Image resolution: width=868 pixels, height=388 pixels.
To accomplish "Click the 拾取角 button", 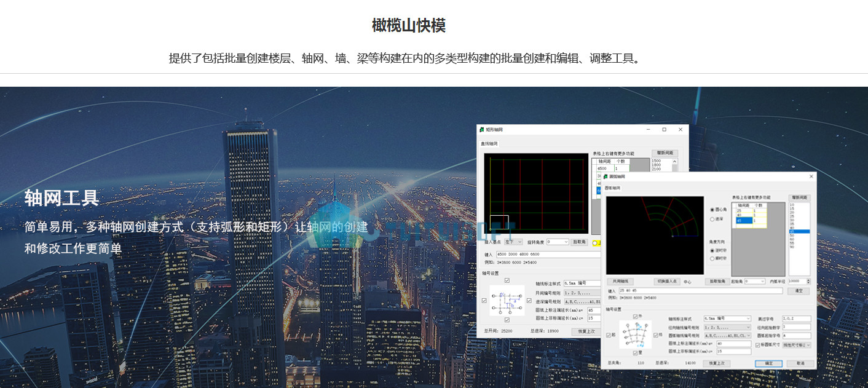I will (x=579, y=242).
